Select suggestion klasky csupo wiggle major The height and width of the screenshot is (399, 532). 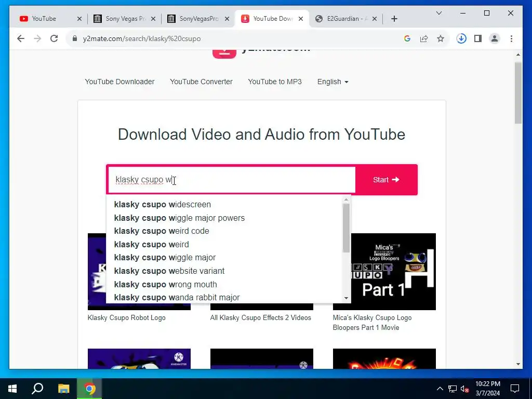(x=224, y=258)
